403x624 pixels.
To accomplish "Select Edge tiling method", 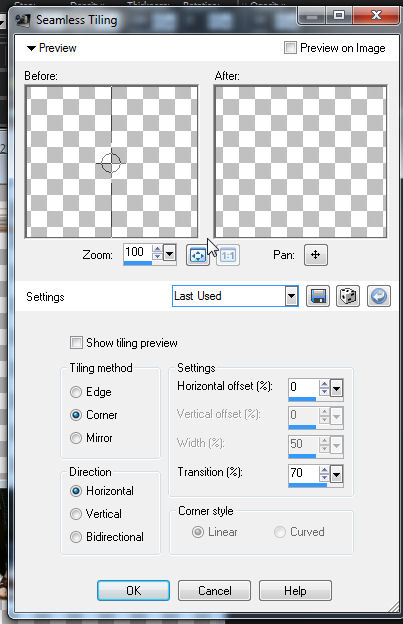I will tap(76, 392).
